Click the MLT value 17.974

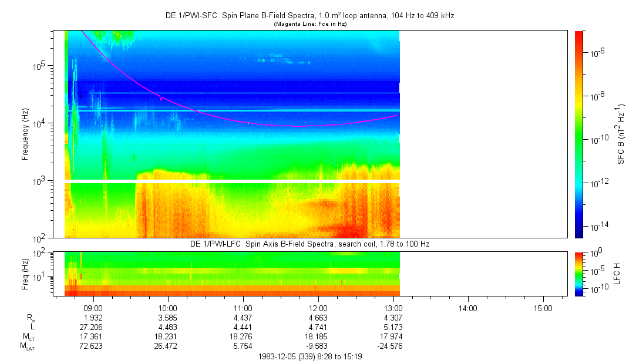click(393, 336)
